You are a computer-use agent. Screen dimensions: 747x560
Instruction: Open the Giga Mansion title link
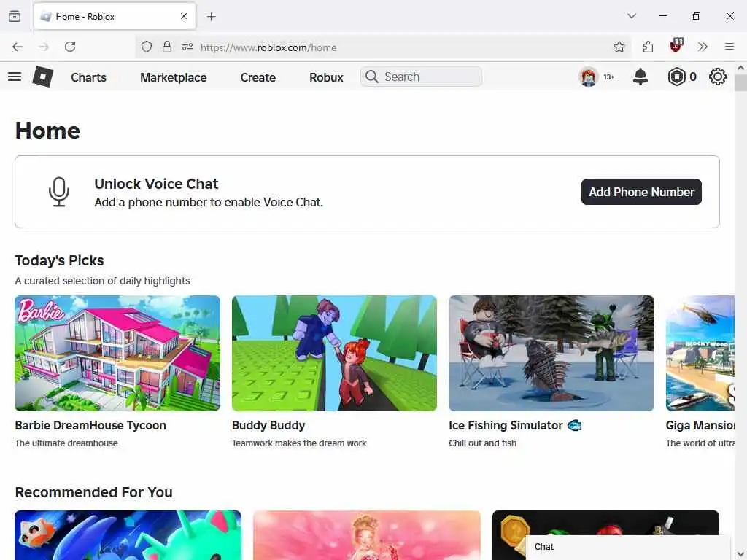pyautogui.click(x=700, y=425)
